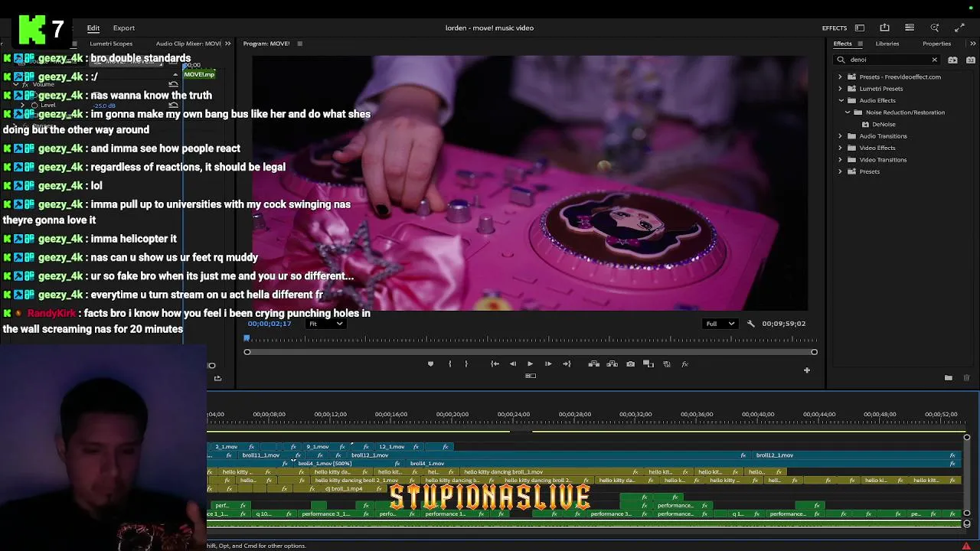
Task: Click the export icon below left panel
Action: (217, 378)
